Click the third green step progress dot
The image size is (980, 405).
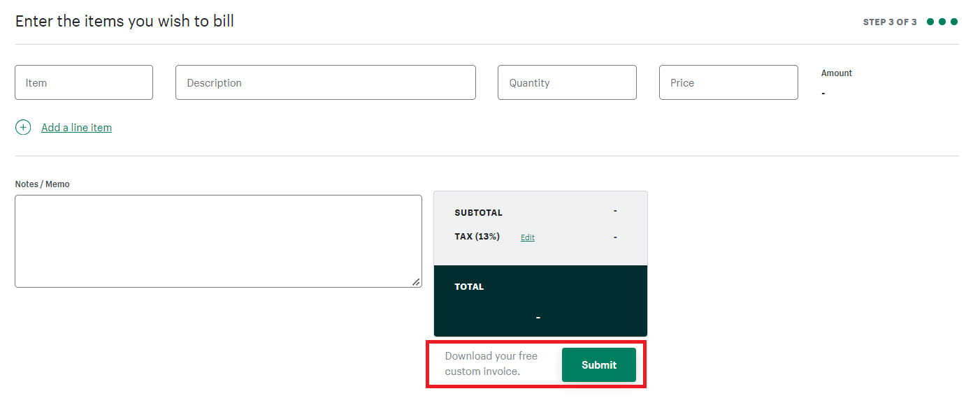[954, 22]
